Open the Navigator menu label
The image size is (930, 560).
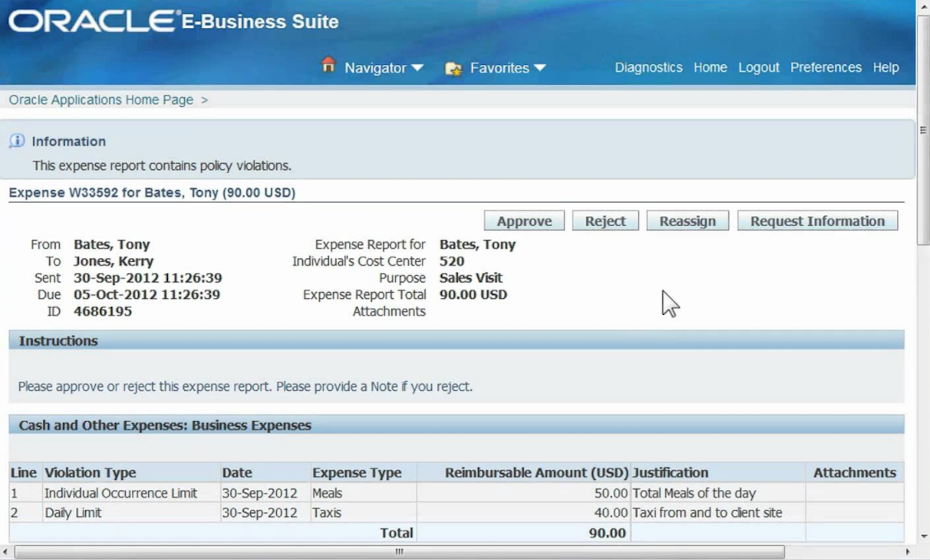coord(375,68)
